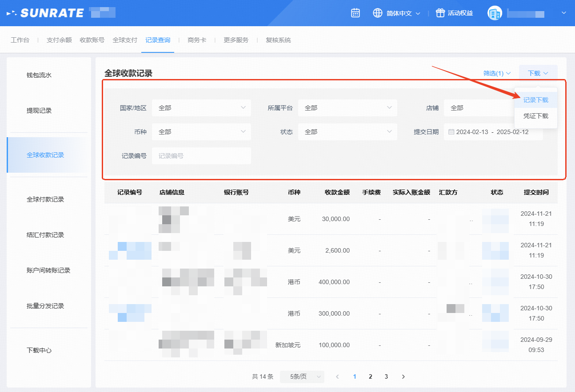Switch to the 全球支付 tab
Screen dimensions: 575x392
click(125, 40)
